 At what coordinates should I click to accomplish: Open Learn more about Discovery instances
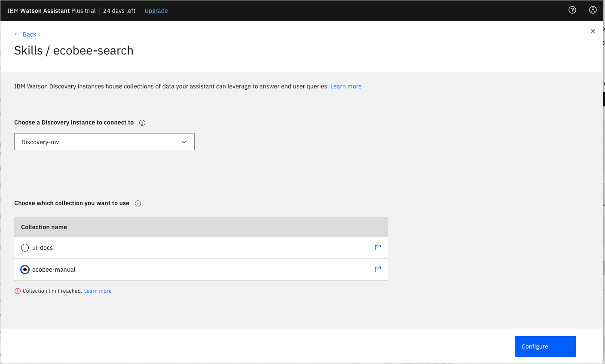tap(346, 86)
